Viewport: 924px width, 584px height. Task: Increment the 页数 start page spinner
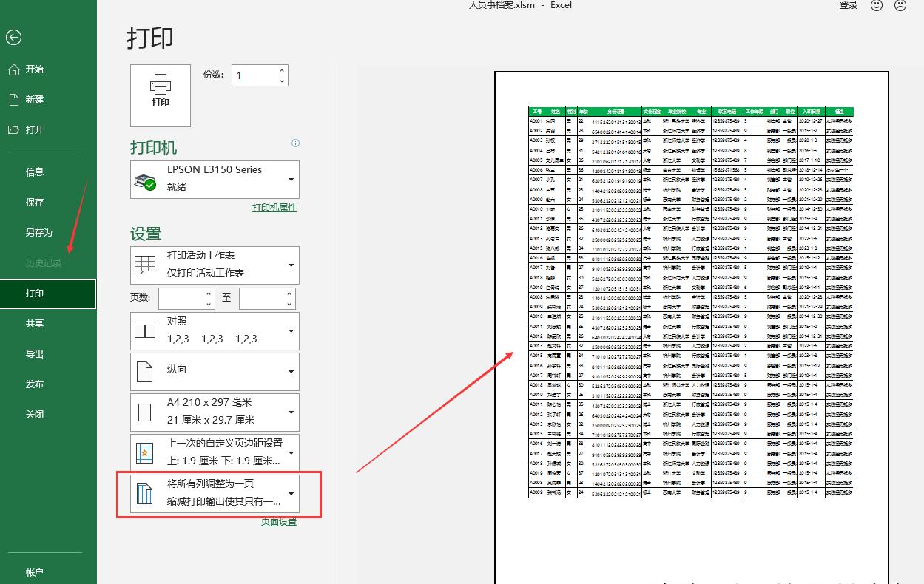(x=209, y=293)
